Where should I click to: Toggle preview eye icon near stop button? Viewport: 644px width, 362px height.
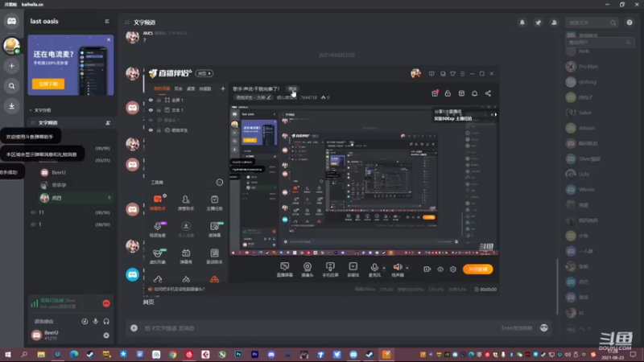coord(440,269)
